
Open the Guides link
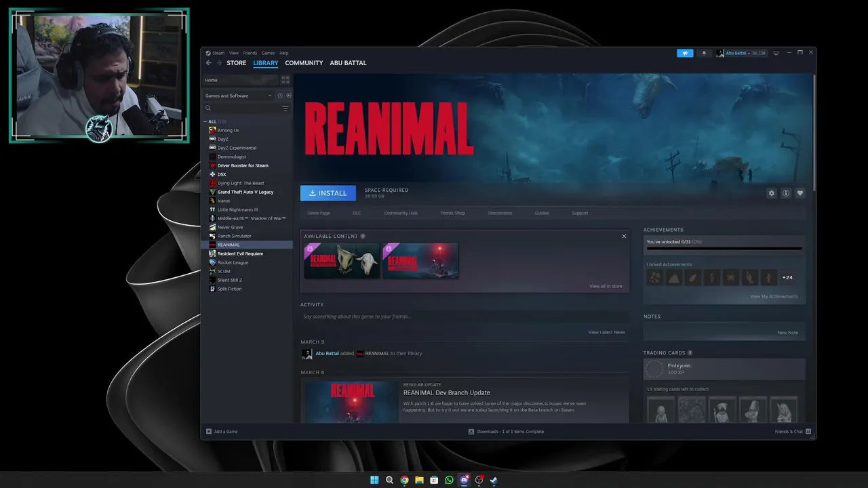542,213
